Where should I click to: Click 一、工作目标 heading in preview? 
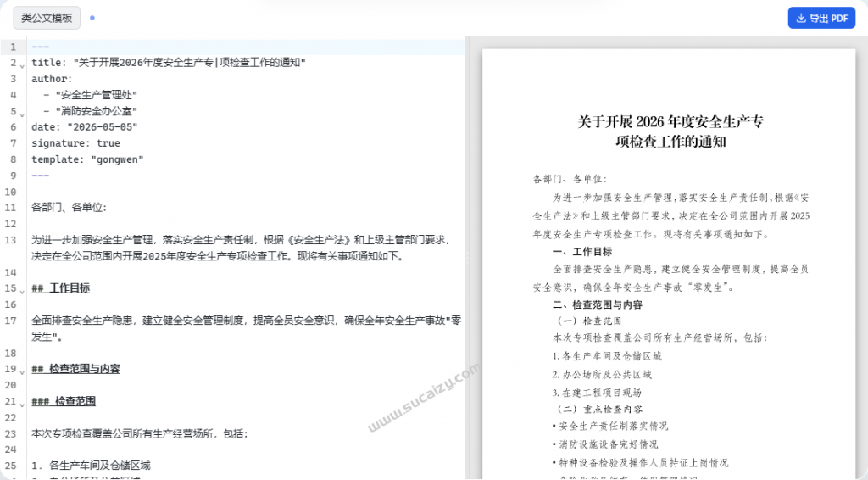[582, 252]
